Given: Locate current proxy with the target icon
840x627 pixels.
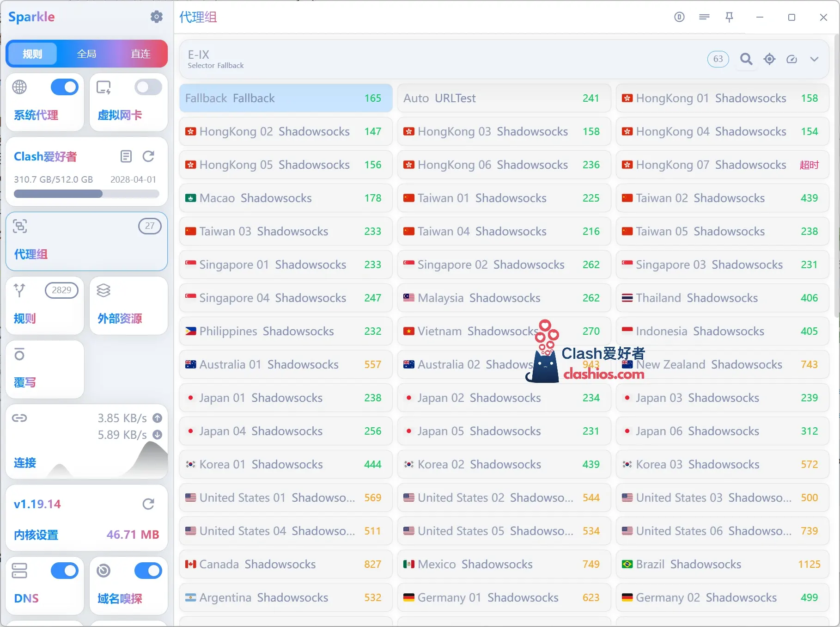Looking at the screenshot, I should (769, 59).
